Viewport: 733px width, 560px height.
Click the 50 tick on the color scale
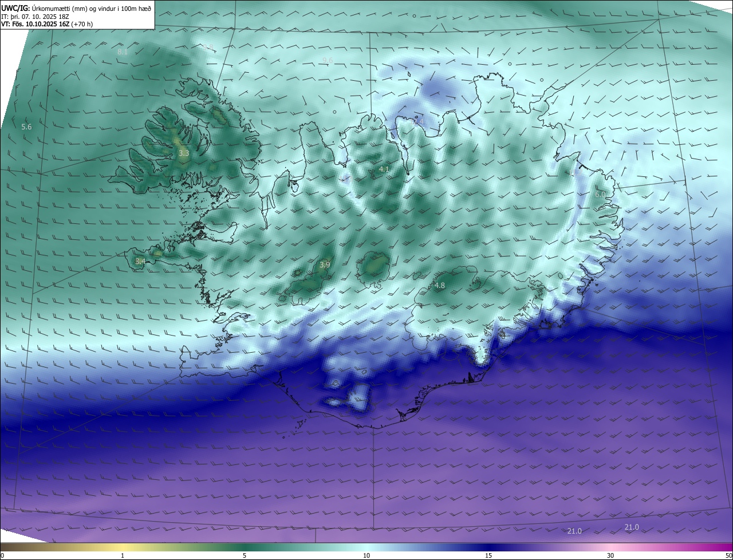(x=728, y=555)
